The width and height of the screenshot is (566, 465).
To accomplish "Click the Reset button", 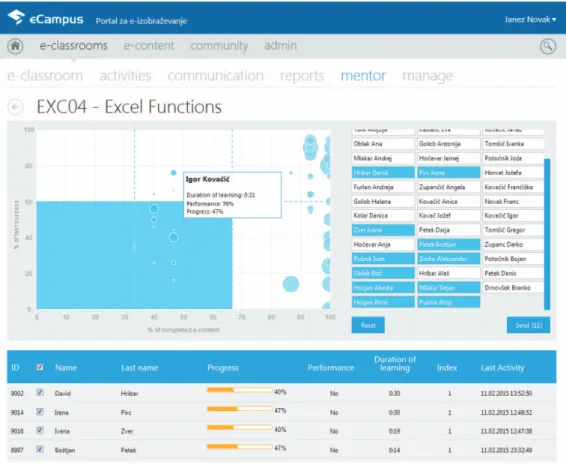I will point(368,325).
